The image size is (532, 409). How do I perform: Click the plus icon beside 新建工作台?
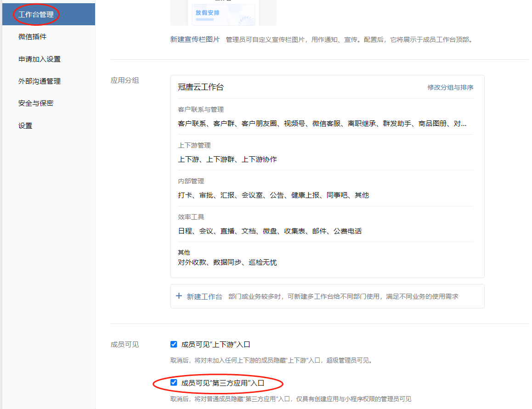click(179, 296)
